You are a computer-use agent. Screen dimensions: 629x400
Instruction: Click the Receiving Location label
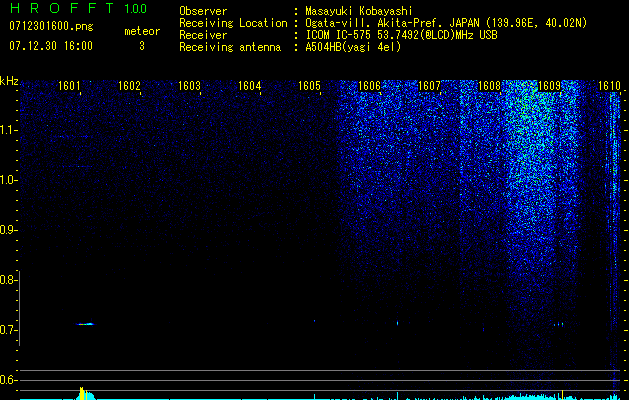point(233,23)
